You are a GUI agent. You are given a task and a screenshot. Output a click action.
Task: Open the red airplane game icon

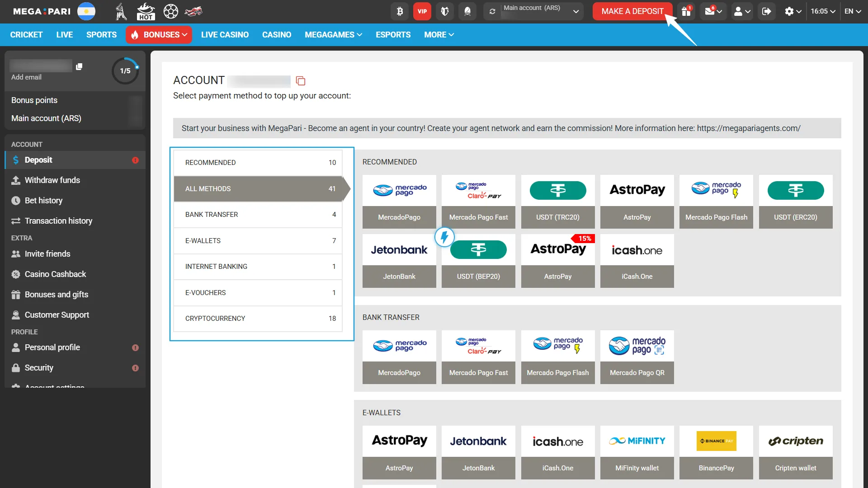click(x=193, y=11)
